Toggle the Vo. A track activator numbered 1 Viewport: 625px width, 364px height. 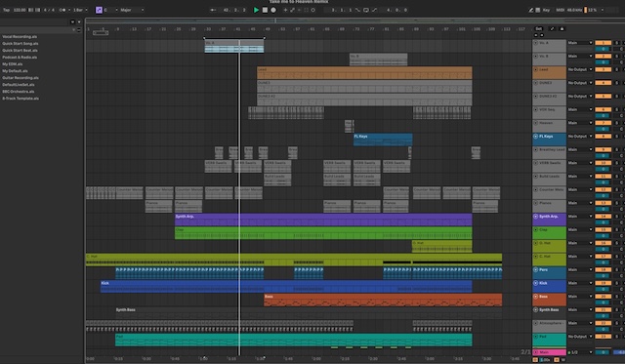(x=604, y=43)
